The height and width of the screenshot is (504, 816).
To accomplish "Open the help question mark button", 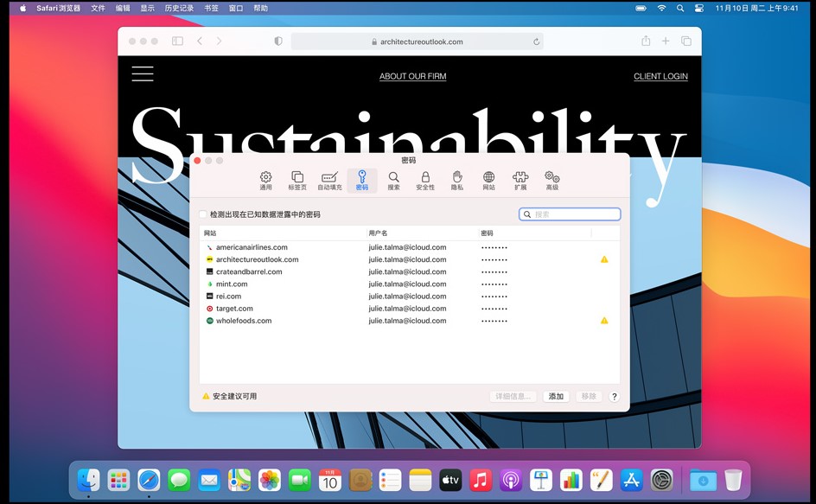I will click(614, 397).
